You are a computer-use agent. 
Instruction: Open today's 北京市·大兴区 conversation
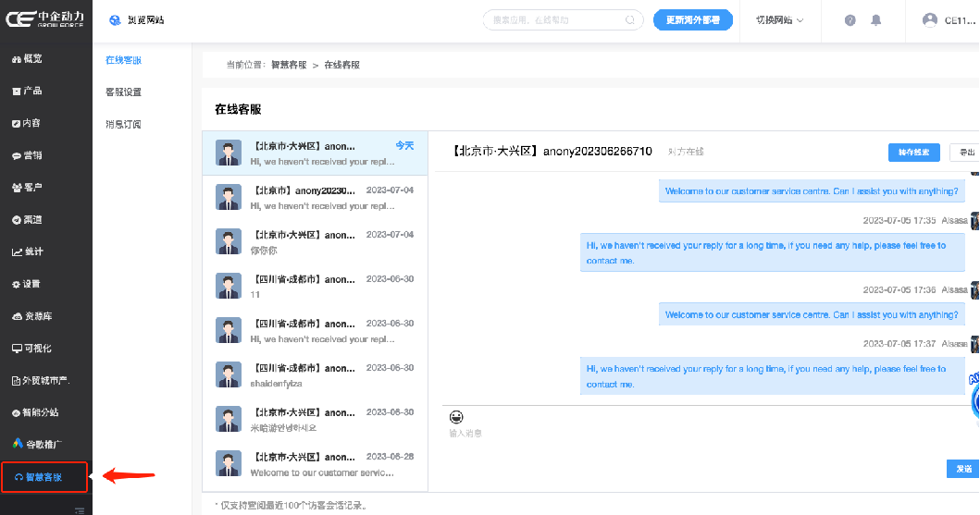(x=315, y=153)
